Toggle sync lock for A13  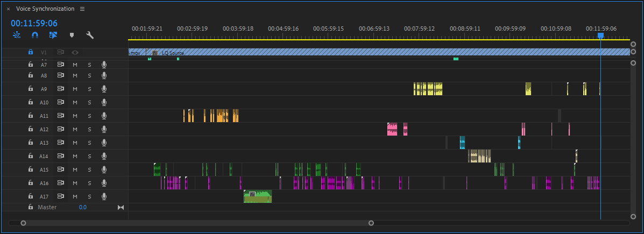(x=61, y=143)
